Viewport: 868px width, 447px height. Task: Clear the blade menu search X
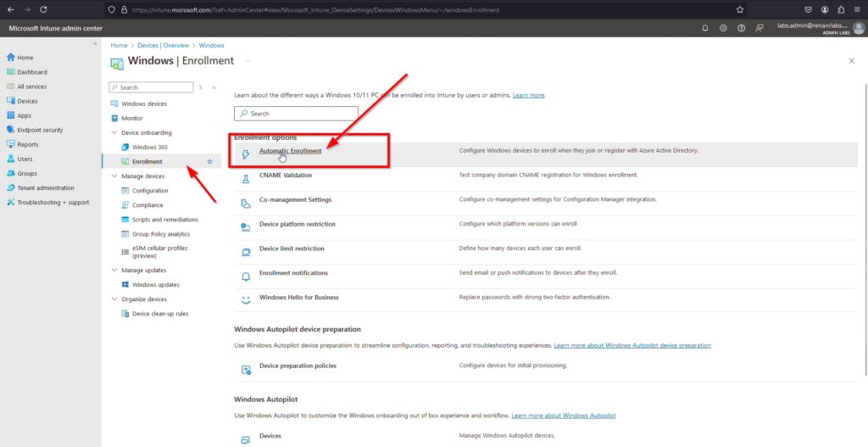coord(201,87)
